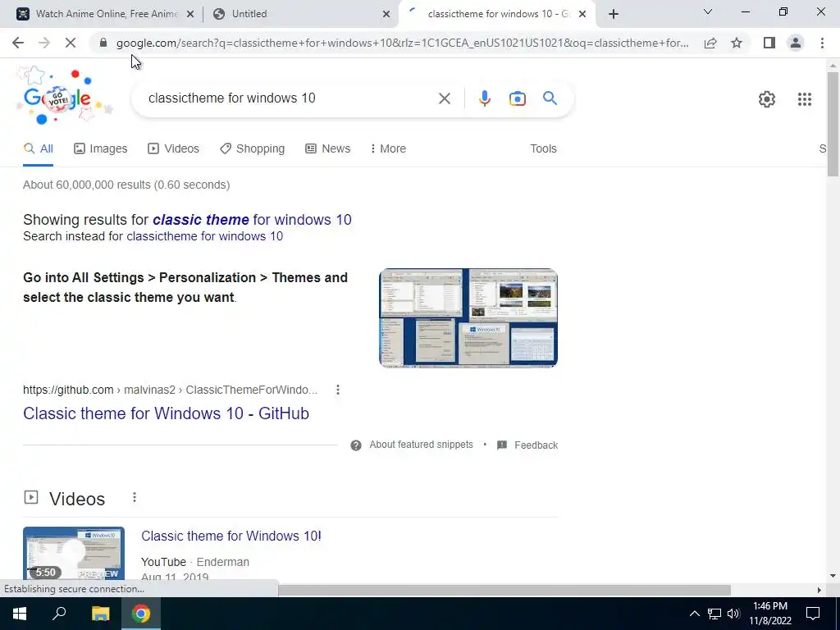This screenshot has height=630, width=840.
Task: Go back using the browser back arrow
Action: pos(18,43)
